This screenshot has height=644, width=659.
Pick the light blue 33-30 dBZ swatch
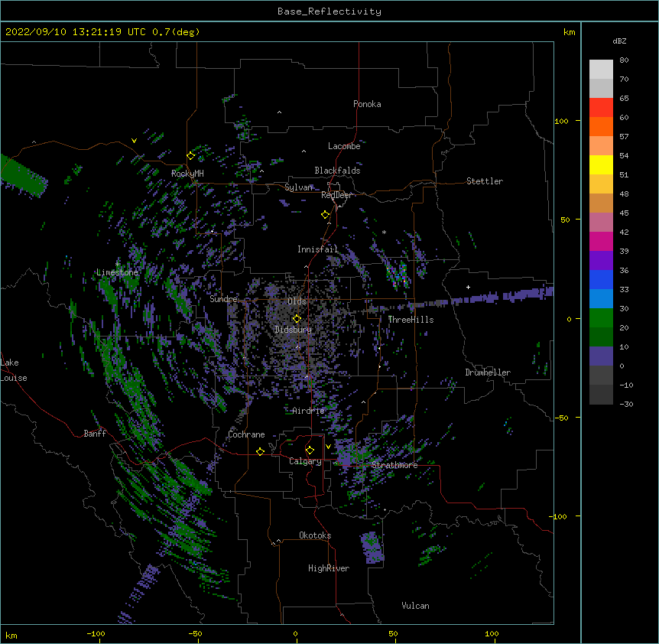601,299
